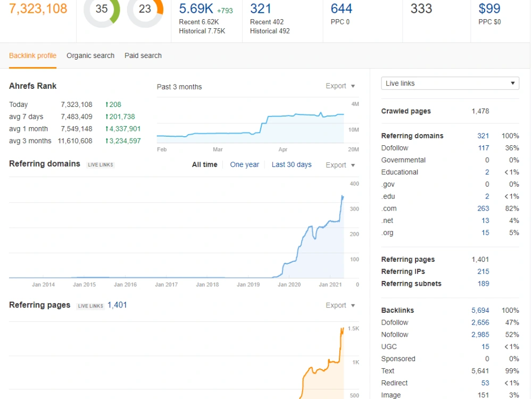The height and width of the screenshot is (399, 532).
Task: Open the Live links dropdown
Action: (x=450, y=84)
